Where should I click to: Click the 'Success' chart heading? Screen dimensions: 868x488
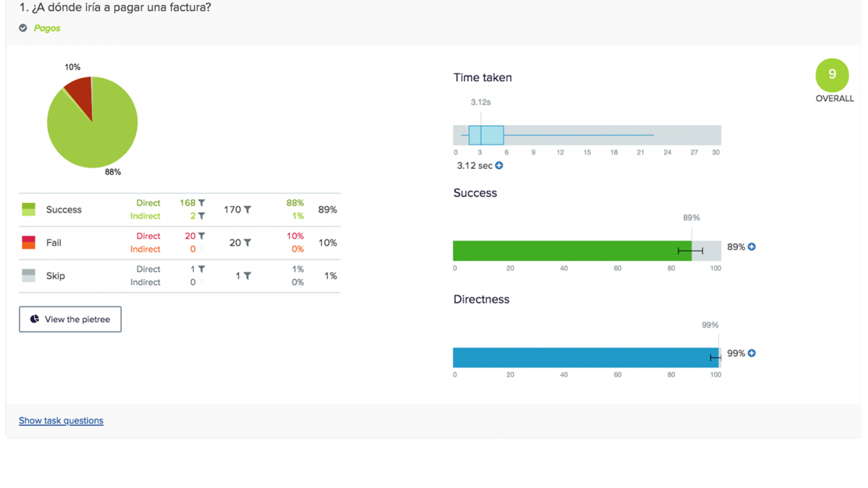tap(475, 193)
